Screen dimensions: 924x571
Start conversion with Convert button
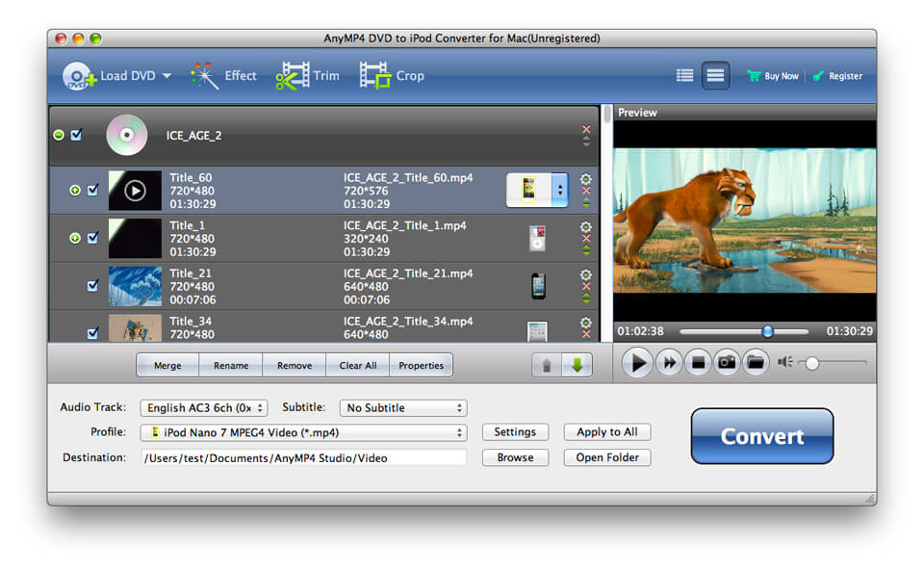coord(762,436)
